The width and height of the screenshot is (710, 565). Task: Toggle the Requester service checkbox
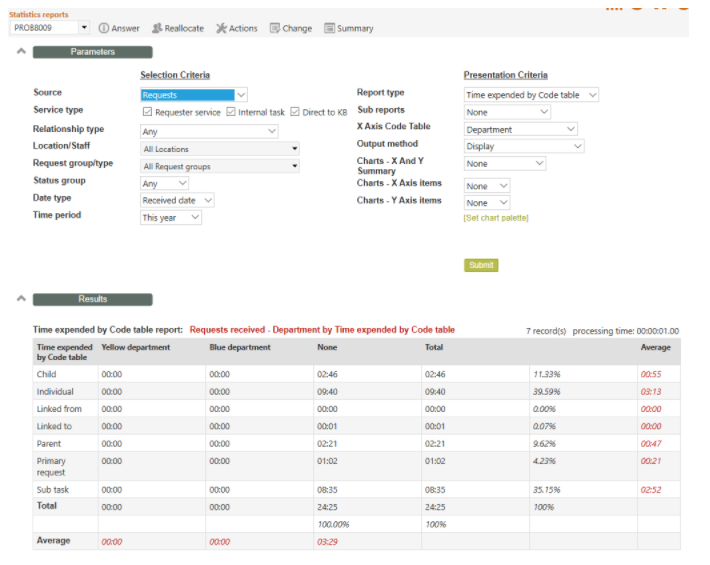point(148,112)
